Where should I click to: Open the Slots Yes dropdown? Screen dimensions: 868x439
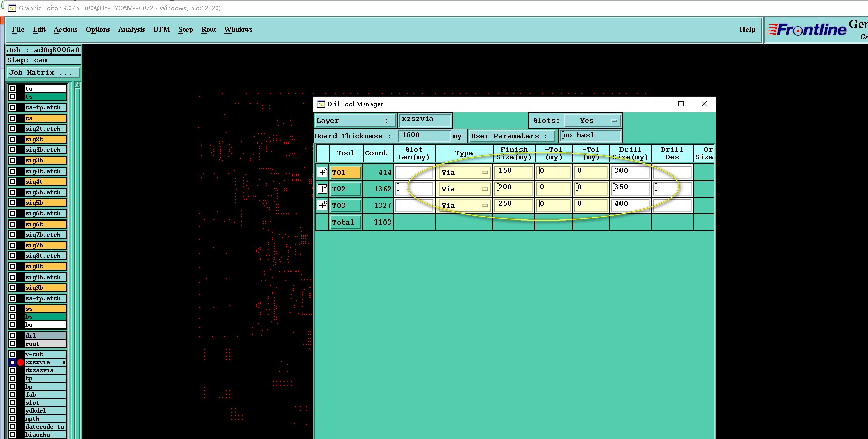click(592, 120)
